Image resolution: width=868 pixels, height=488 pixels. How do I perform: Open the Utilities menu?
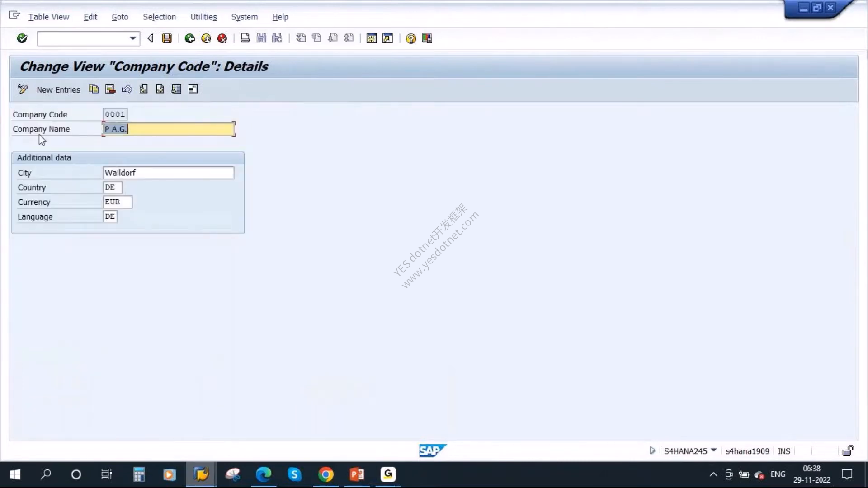pos(203,17)
